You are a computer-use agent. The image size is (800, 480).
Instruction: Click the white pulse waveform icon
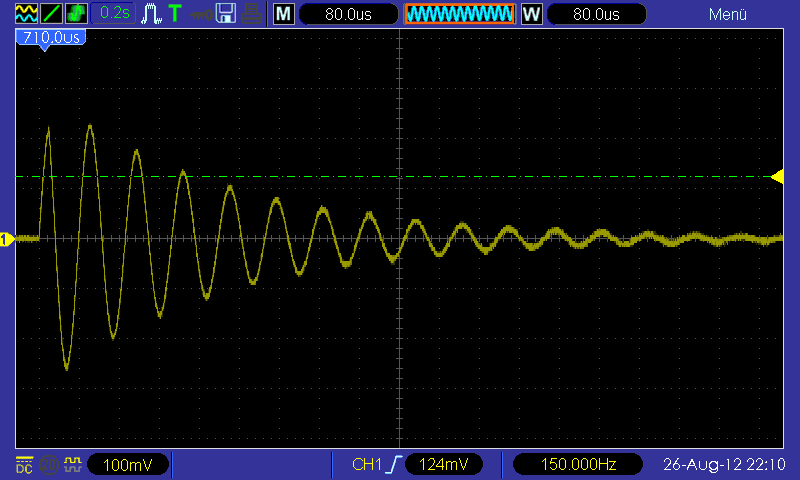click(151, 13)
